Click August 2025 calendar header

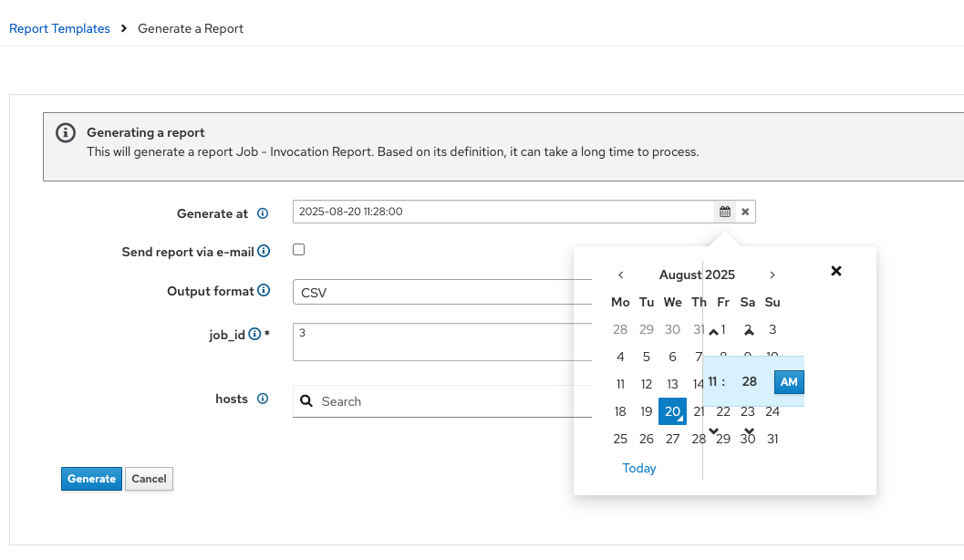697,275
